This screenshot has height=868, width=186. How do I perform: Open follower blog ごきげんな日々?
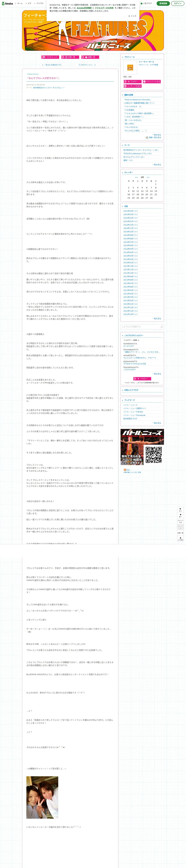129,370
